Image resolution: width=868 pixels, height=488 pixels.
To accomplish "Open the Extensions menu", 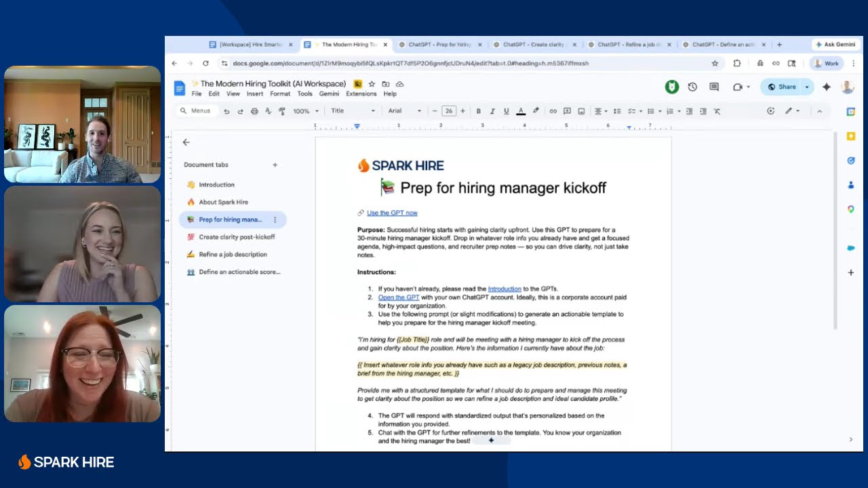I will click(x=361, y=94).
